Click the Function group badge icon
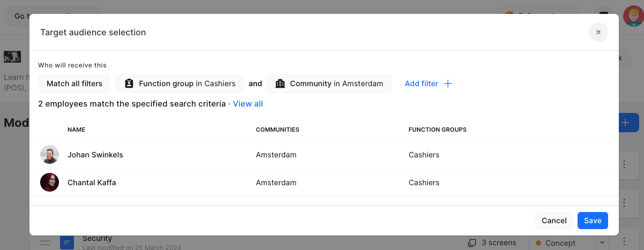The width and height of the screenshot is (644, 250). [129, 84]
